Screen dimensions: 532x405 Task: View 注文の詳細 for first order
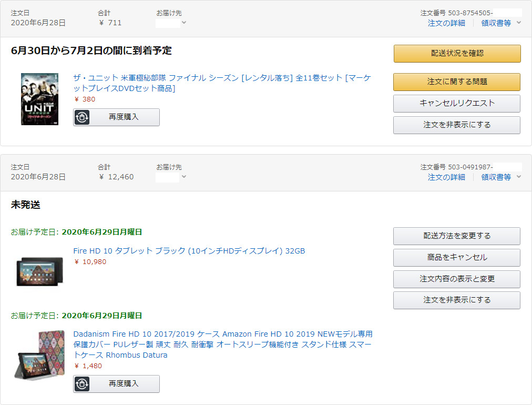click(x=446, y=23)
